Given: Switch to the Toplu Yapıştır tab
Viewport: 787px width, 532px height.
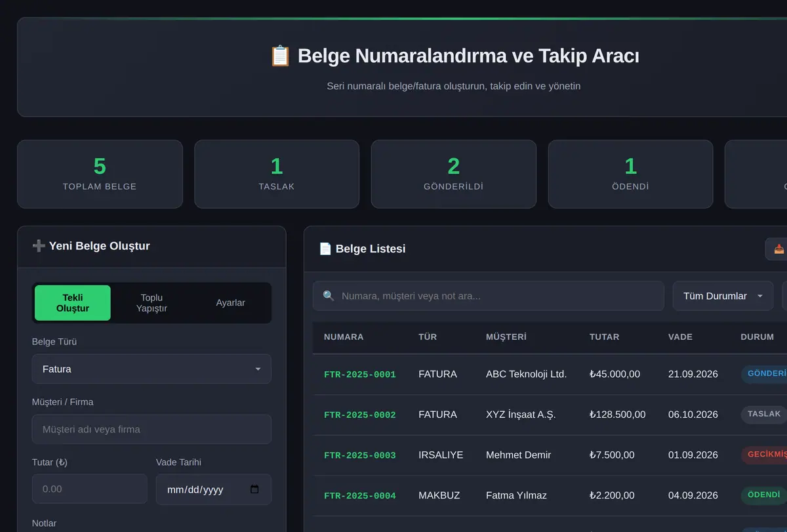Looking at the screenshot, I should tap(151, 303).
